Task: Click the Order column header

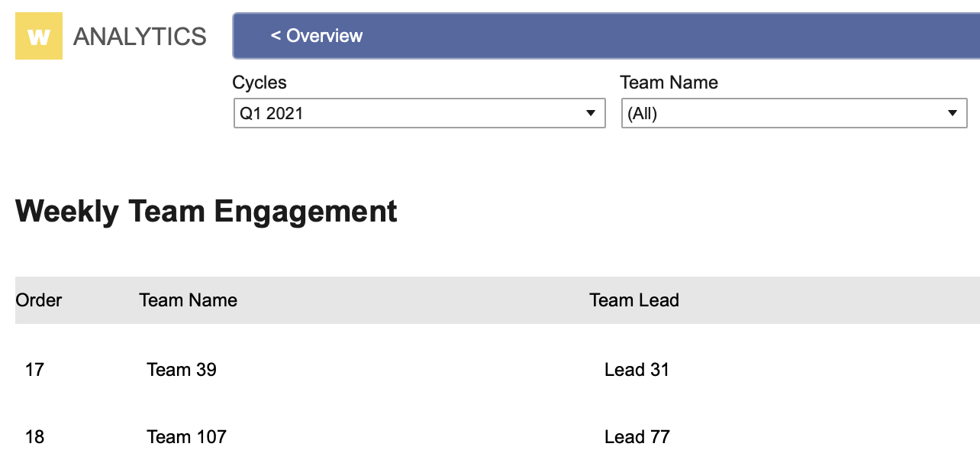Action: click(x=39, y=300)
